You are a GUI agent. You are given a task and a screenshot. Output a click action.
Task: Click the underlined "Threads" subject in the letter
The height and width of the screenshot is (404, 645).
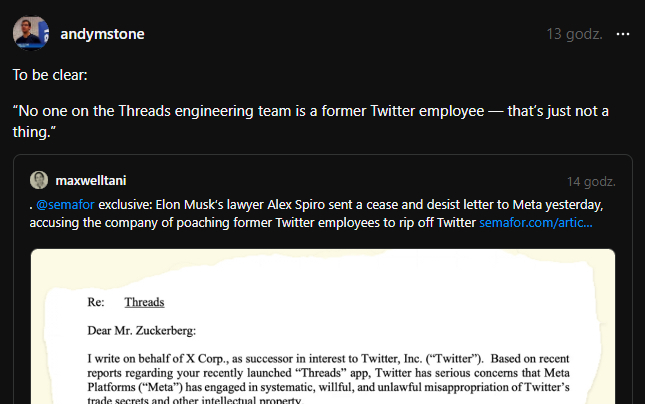tap(144, 301)
